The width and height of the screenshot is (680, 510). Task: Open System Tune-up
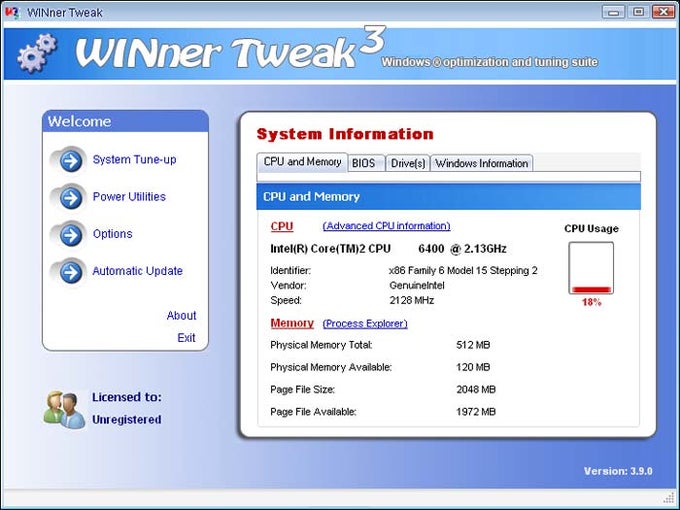point(134,160)
